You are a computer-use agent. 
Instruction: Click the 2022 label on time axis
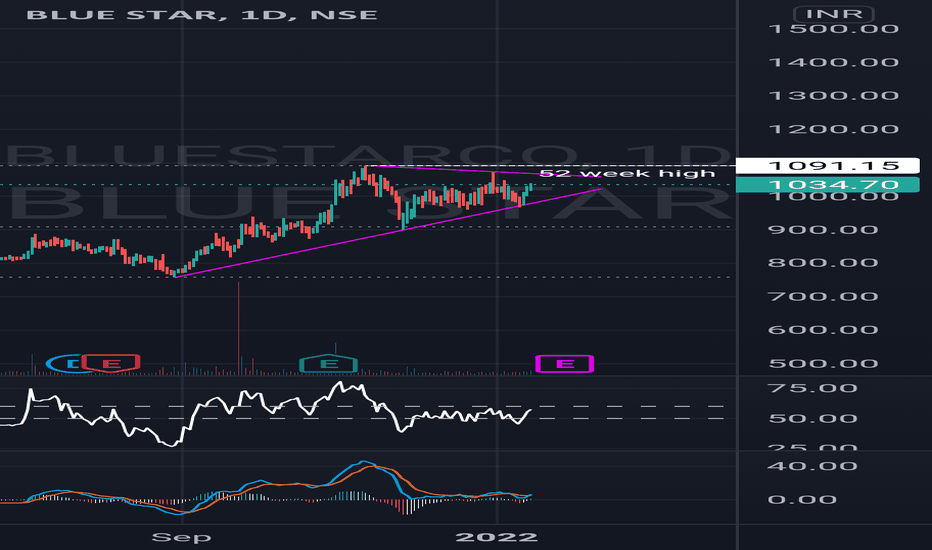pyautogui.click(x=496, y=538)
